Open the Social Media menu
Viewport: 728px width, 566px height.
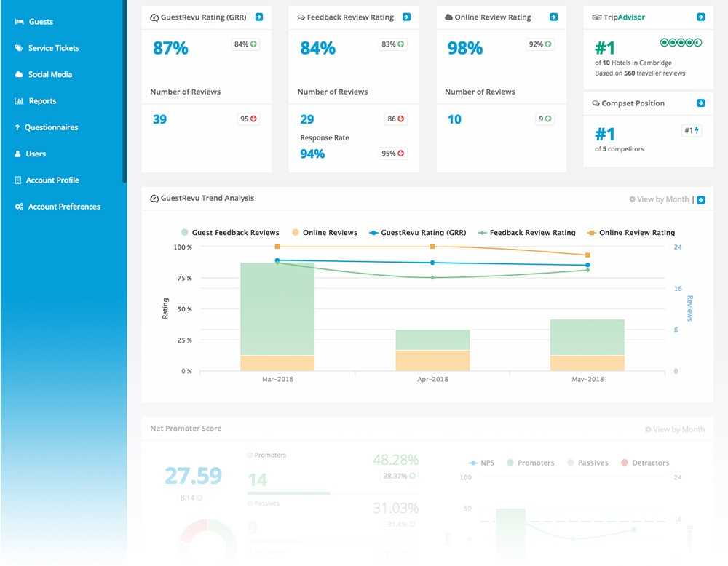click(50, 75)
